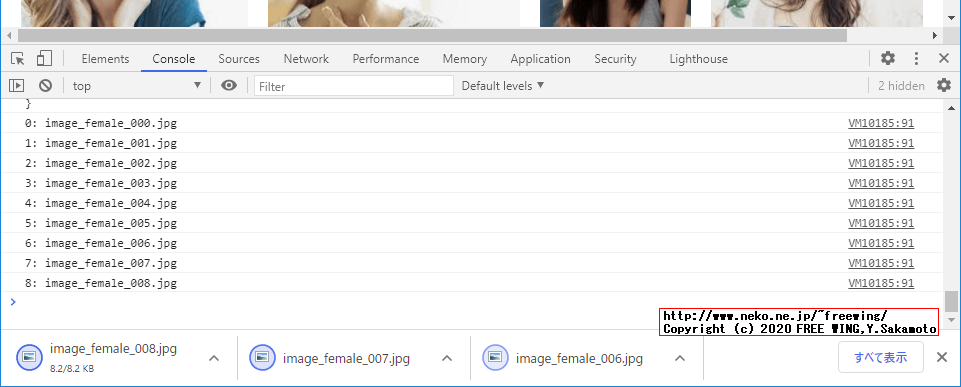961x387 pixels.
Task: Switch to the Security tab
Action: click(615, 59)
